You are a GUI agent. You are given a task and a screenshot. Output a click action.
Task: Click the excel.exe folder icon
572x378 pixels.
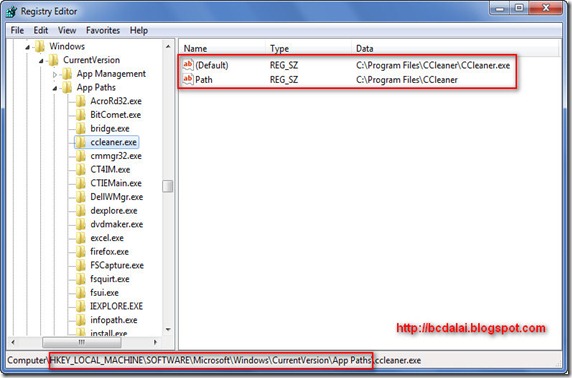click(x=81, y=238)
